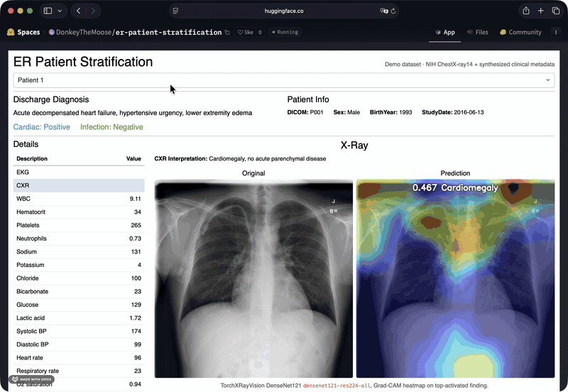Select the Systolic BP row

pyautogui.click(x=79, y=331)
